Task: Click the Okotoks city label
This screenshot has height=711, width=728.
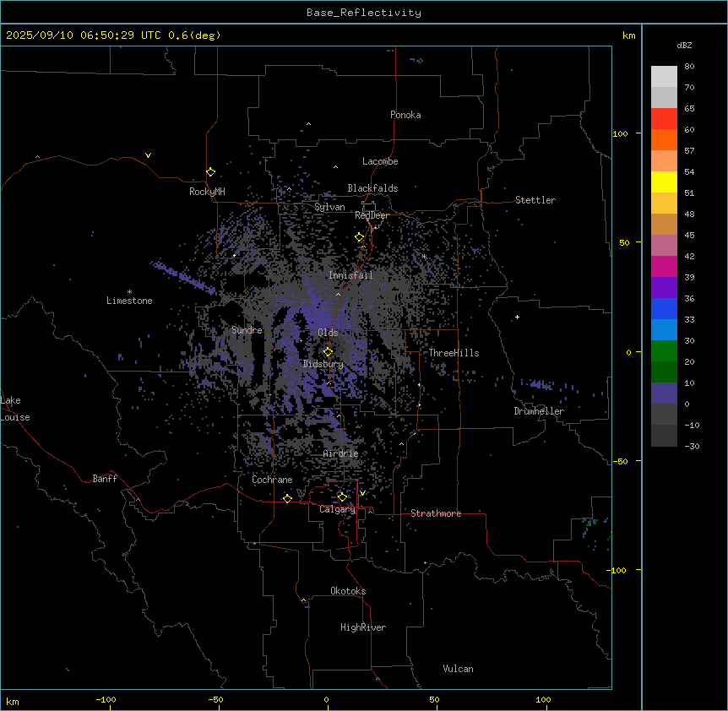Action: pyautogui.click(x=348, y=591)
